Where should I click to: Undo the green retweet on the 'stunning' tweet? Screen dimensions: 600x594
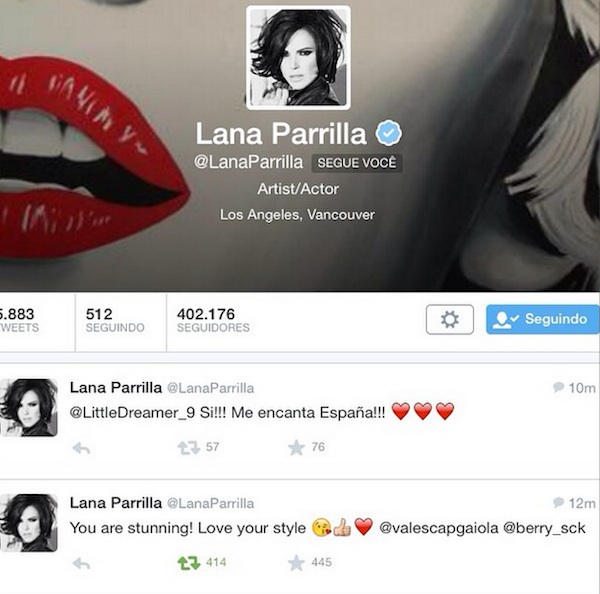point(189,563)
